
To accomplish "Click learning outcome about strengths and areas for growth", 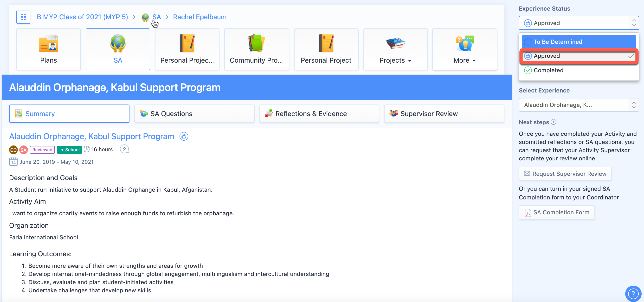I will pos(116,266).
